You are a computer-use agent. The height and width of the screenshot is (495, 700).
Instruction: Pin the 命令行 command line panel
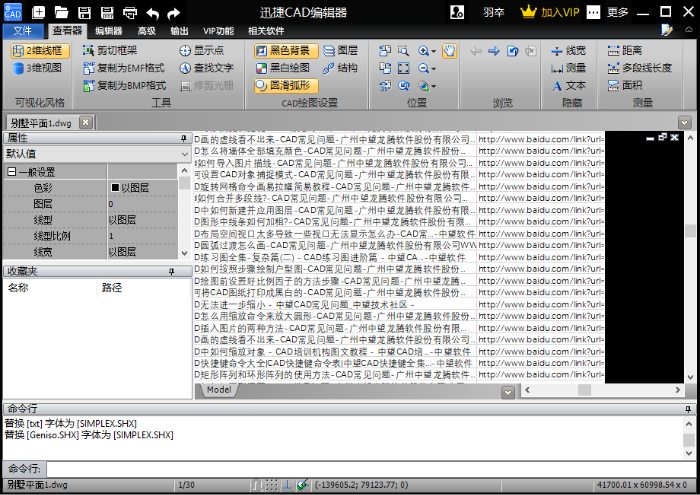(x=688, y=409)
